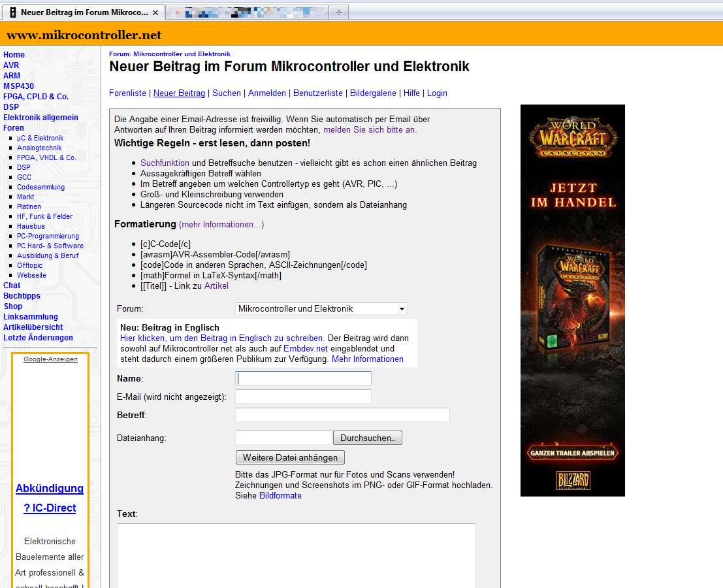723x588 pixels.
Task: Click the World of Warcraft ad banner
Action: [x=572, y=301]
